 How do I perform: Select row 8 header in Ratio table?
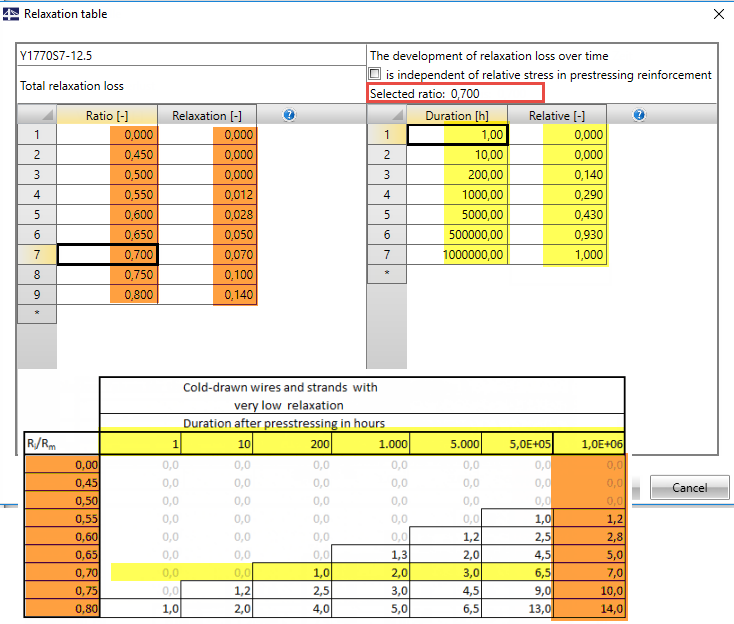click(x=37, y=275)
